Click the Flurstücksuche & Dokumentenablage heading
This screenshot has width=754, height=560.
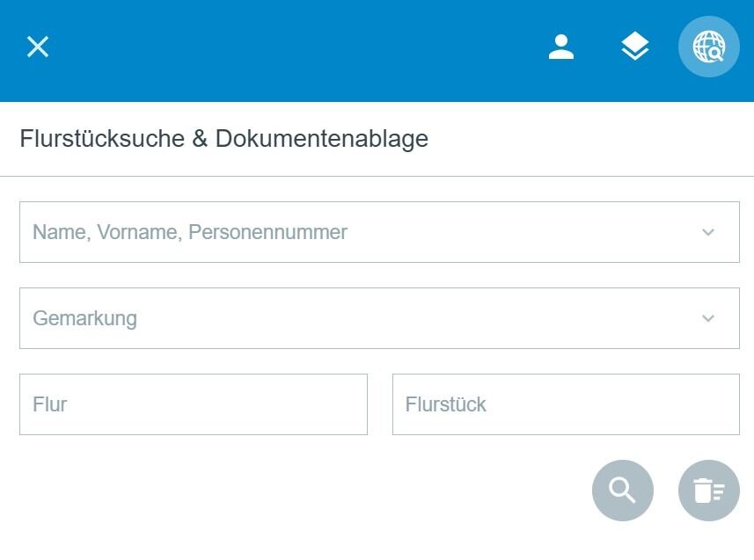tap(223, 139)
